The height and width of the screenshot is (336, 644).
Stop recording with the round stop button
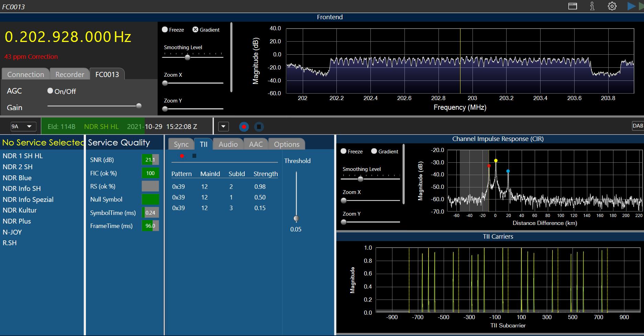tap(259, 127)
